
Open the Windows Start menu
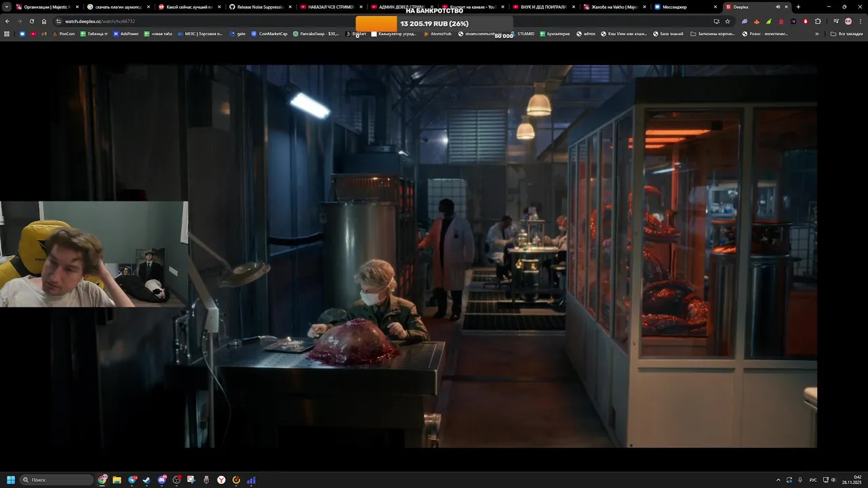pos(11,480)
